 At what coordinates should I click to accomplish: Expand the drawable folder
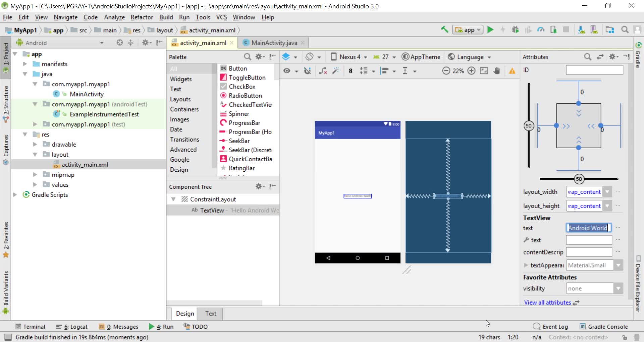point(35,144)
